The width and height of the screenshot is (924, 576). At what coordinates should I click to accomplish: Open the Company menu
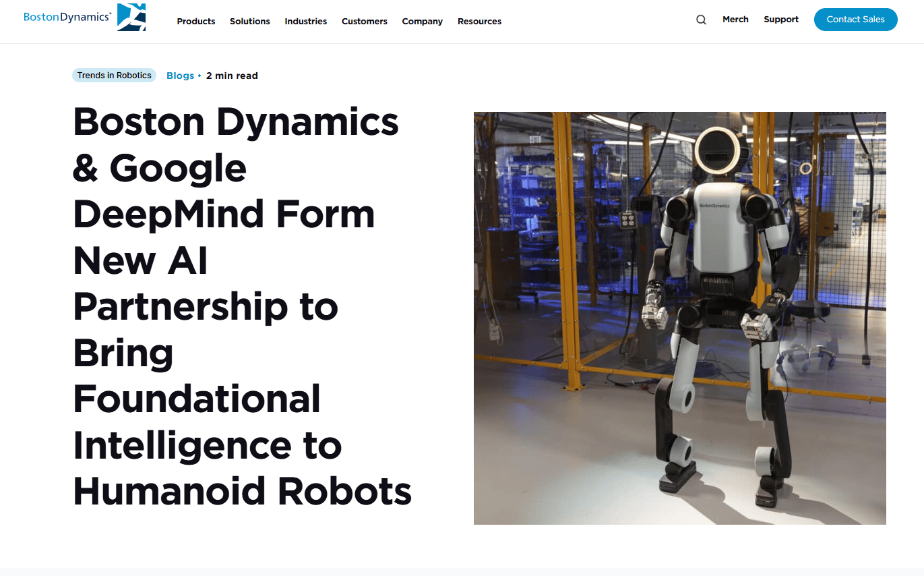tap(422, 21)
